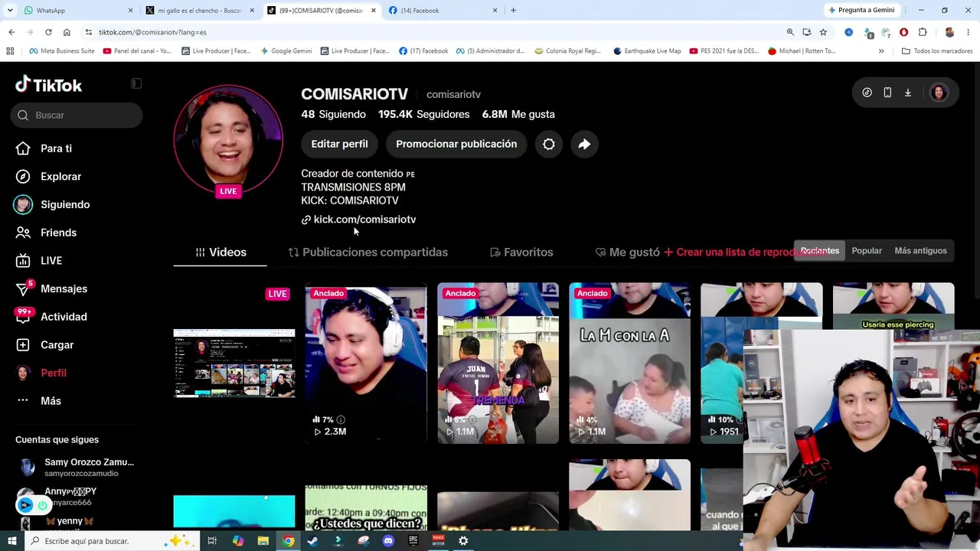Select the Videos tab
Viewport: 980px width, 551px height.
pos(220,253)
